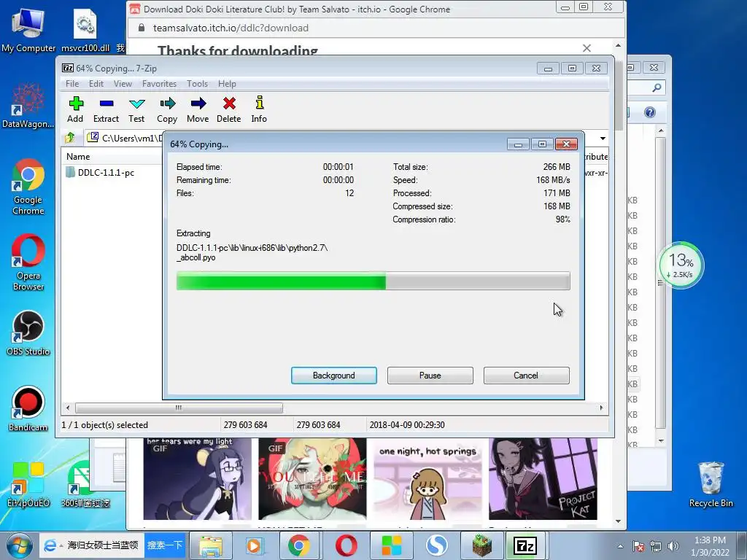Click the Test toolbar icon
The width and height of the screenshot is (747, 560).
136,109
